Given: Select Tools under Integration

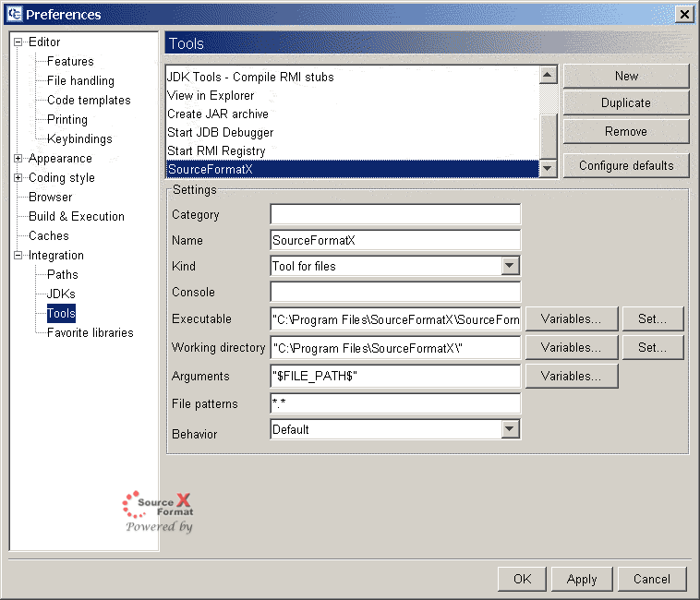Looking at the screenshot, I should [x=61, y=313].
